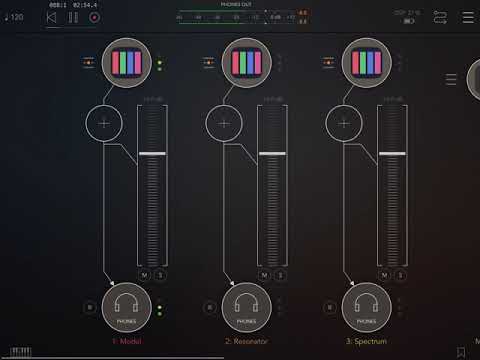Mute the Modal channel
This screenshot has height=360, width=480.
[x=144, y=276]
